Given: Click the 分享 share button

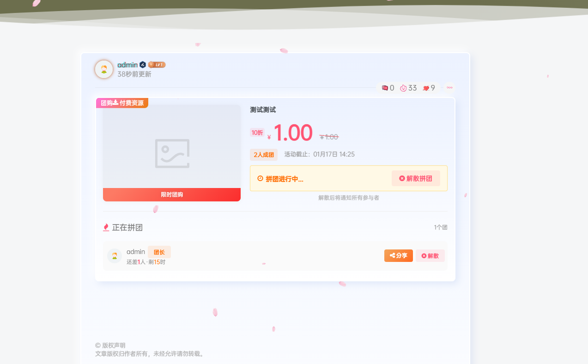Looking at the screenshot, I should click(398, 255).
